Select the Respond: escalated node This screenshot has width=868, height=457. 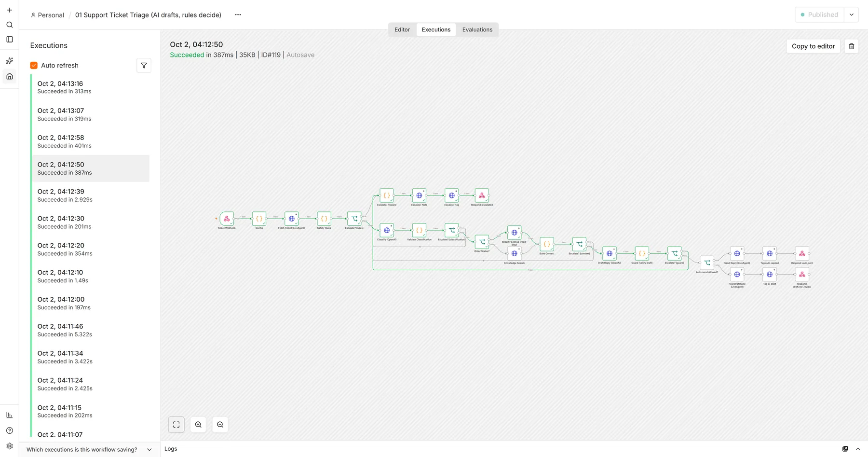click(x=482, y=195)
